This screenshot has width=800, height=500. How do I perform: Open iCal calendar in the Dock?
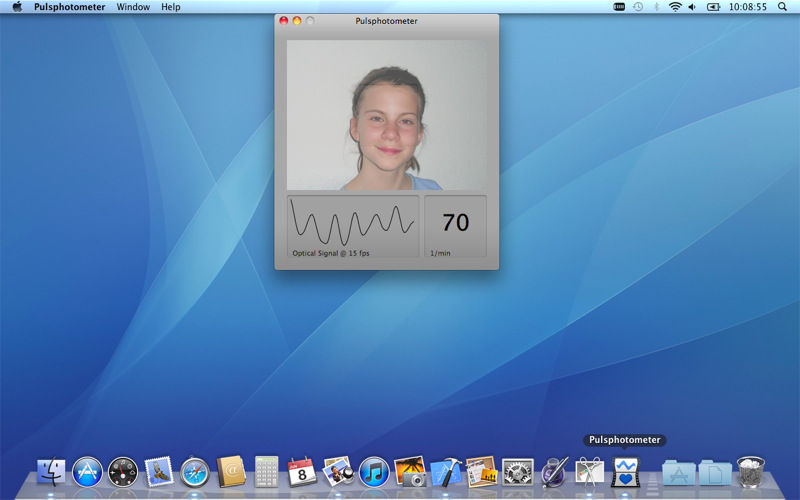point(302,471)
